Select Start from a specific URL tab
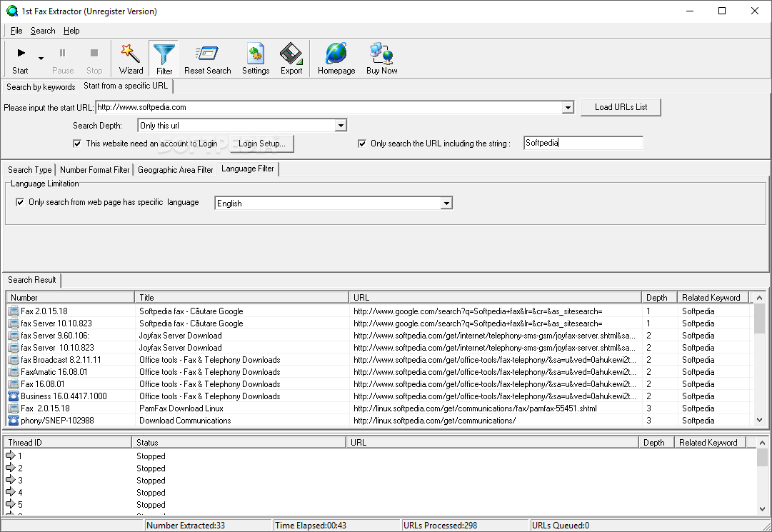 pyautogui.click(x=126, y=86)
